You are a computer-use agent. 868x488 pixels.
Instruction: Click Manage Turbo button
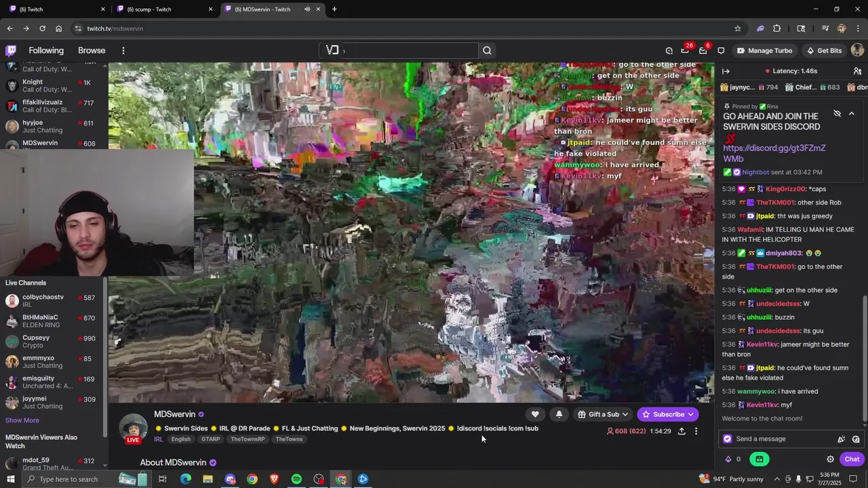(x=764, y=50)
